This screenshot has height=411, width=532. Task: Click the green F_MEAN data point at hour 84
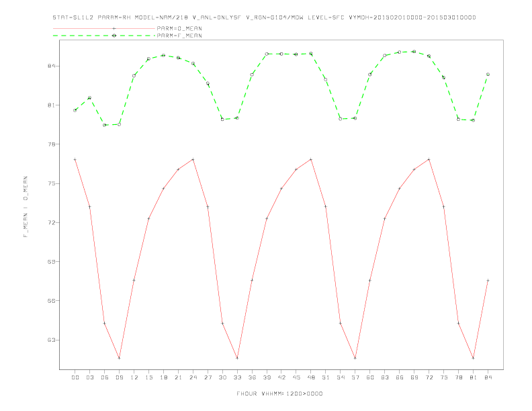click(488, 75)
